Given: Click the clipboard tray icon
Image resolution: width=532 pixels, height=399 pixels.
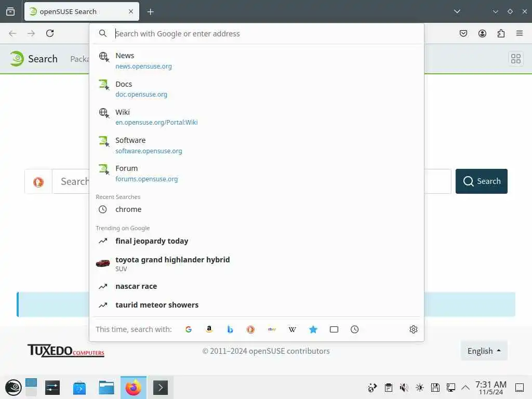Looking at the screenshot, I should pyautogui.click(x=389, y=388).
